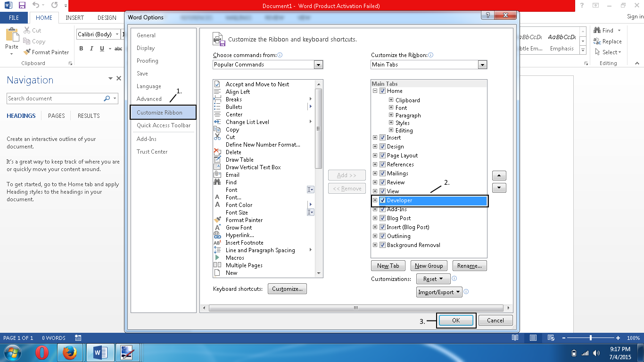Click the dialog's horizontal scrollbar
The height and width of the screenshot is (362, 644).
point(356,308)
